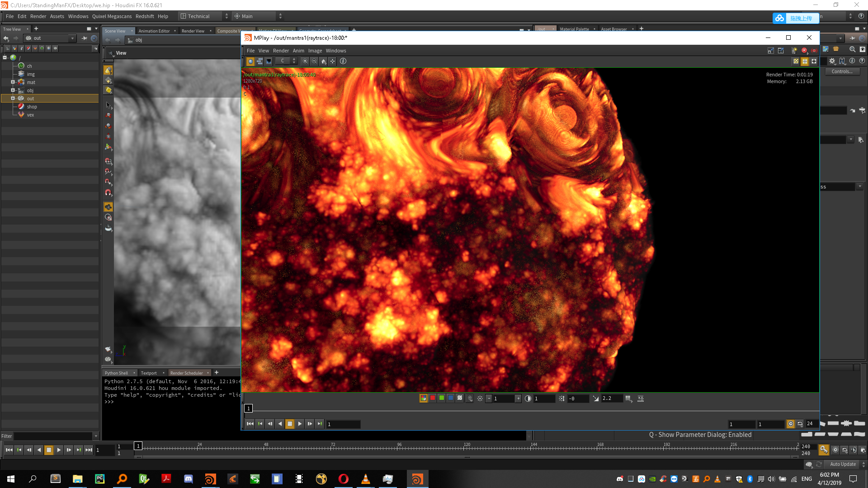
Task: Open the Image menu in MPlay
Action: click(x=315, y=51)
